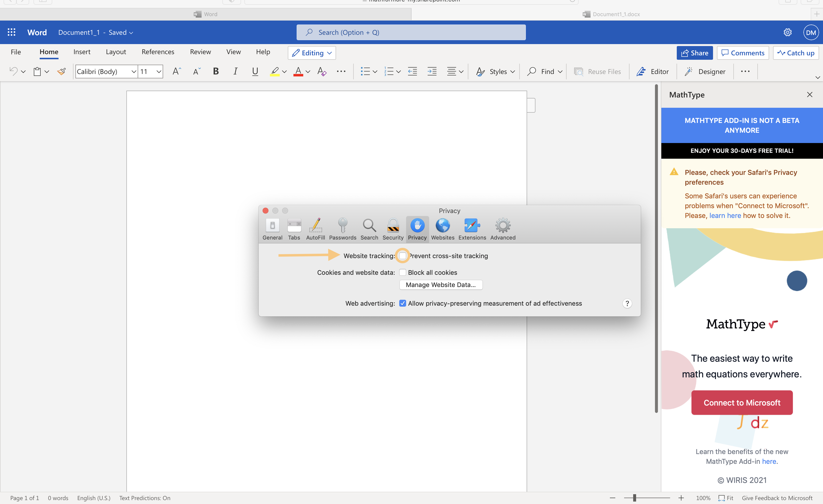Image resolution: width=823 pixels, height=504 pixels.
Task: Open the Editing mode dropdown
Action: pos(312,53)
